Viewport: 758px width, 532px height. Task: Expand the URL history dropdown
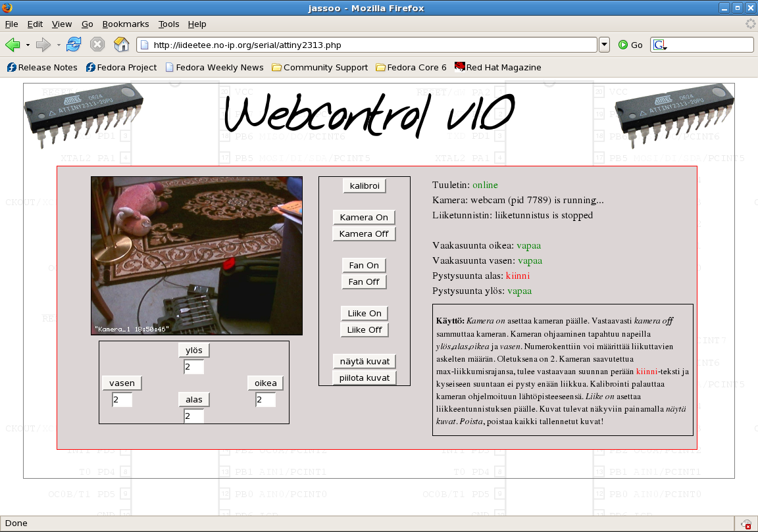pos(604,45)
